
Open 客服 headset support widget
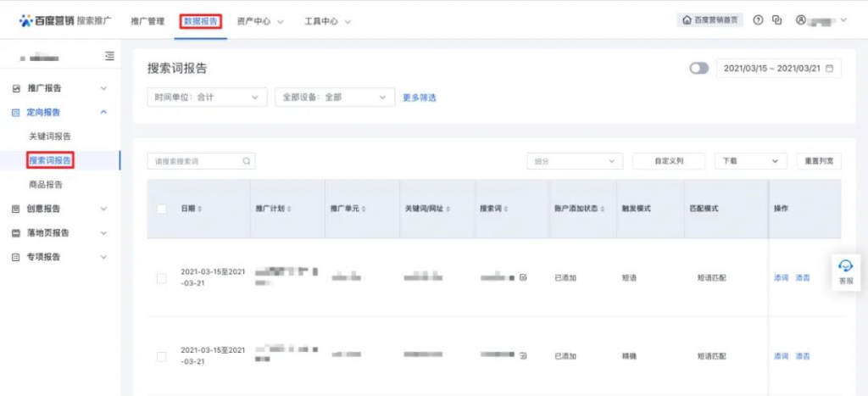point(847,272)
